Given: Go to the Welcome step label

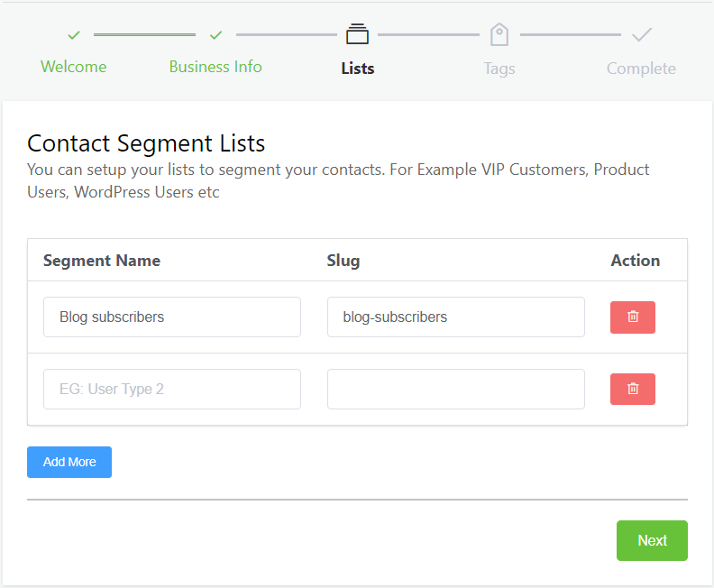Looking at the screenshot, I should [74, 67].
